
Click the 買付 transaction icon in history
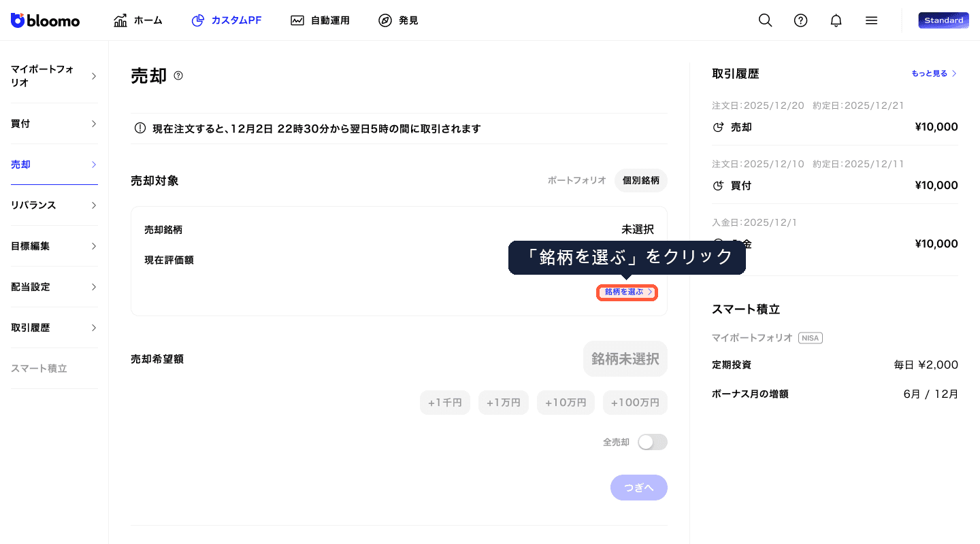[718, 186]
